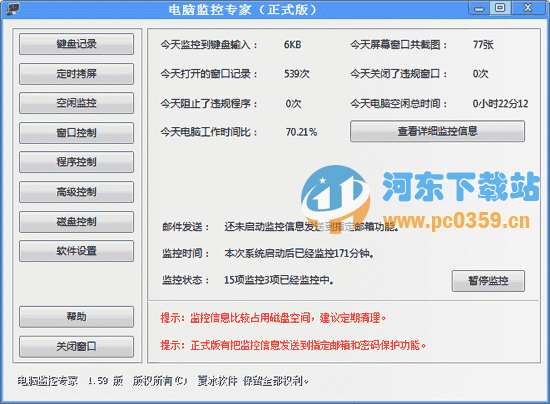Select the 高级控制 advanced control button
Viewport: 550px width, 404px height.
click(76, 192)
